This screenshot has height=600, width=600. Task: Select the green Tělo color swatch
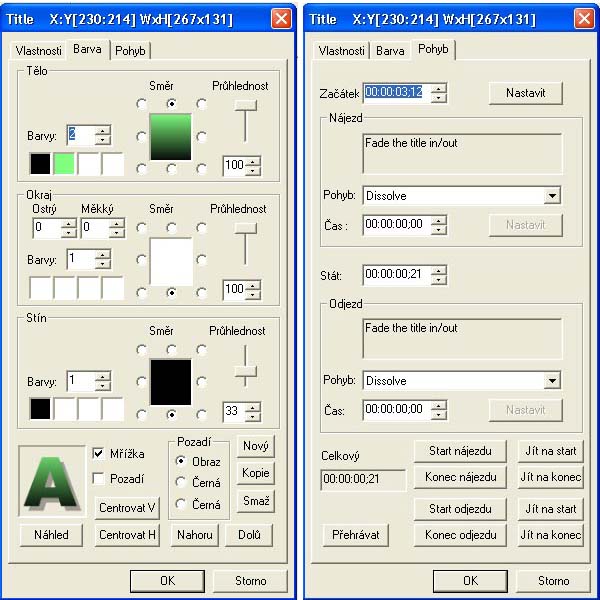click(x=64, y=165)
